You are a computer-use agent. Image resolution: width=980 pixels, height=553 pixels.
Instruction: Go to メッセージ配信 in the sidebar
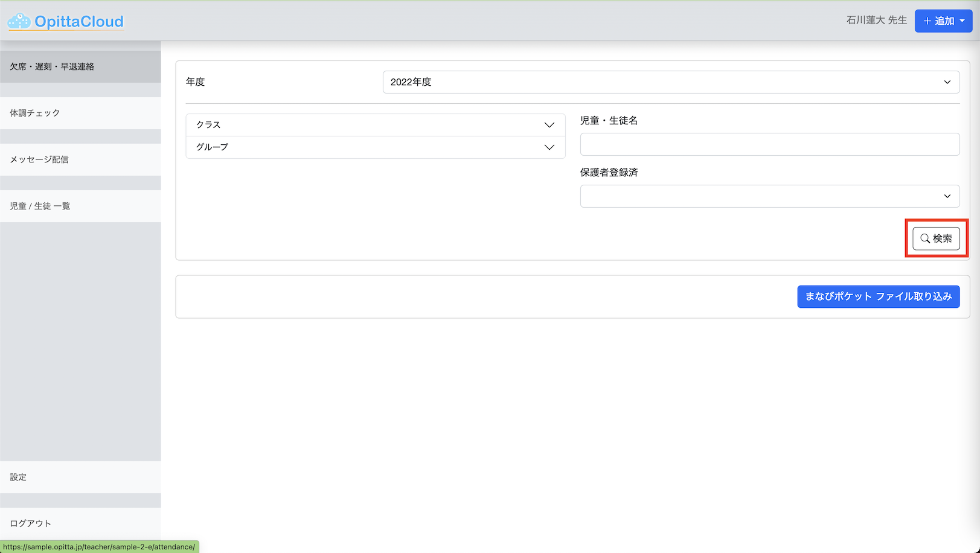point(80,159)
